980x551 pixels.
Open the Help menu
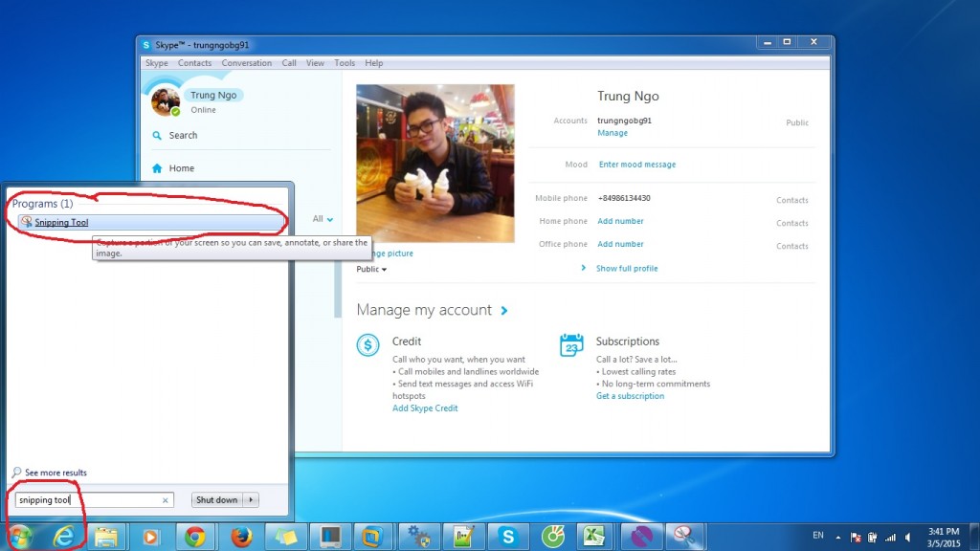(374, 63)
